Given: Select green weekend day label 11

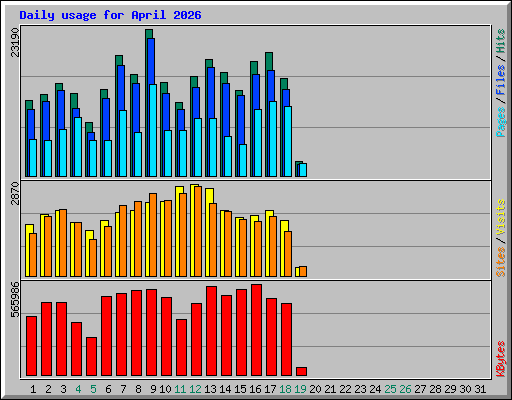Looking at the screenshot, I should tap(180, 389).
